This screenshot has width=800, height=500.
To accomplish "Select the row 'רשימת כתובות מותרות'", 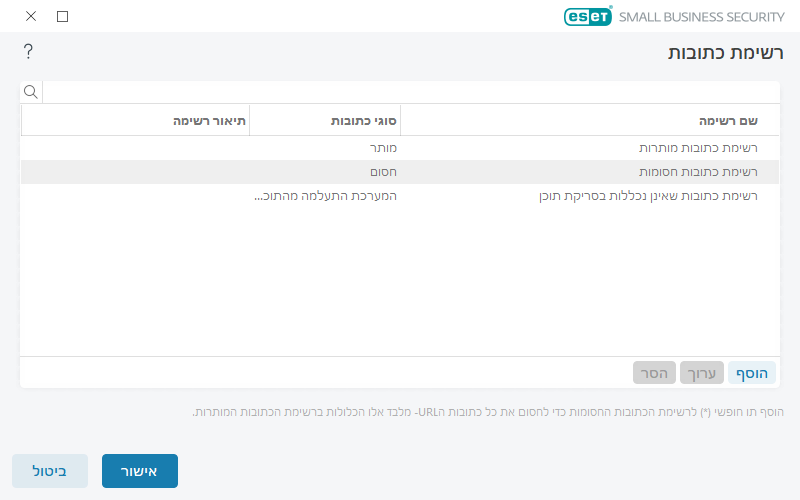I will pyautogui.click(x=699, y=148).
